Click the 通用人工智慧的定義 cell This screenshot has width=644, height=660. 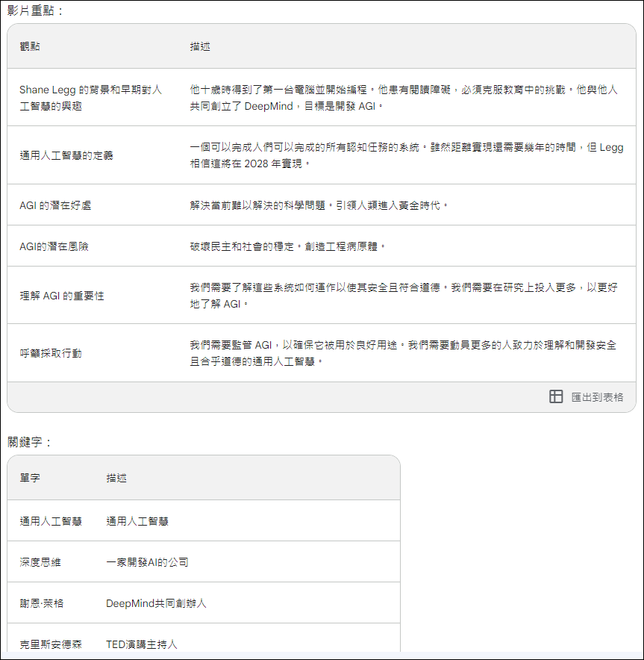66,155
